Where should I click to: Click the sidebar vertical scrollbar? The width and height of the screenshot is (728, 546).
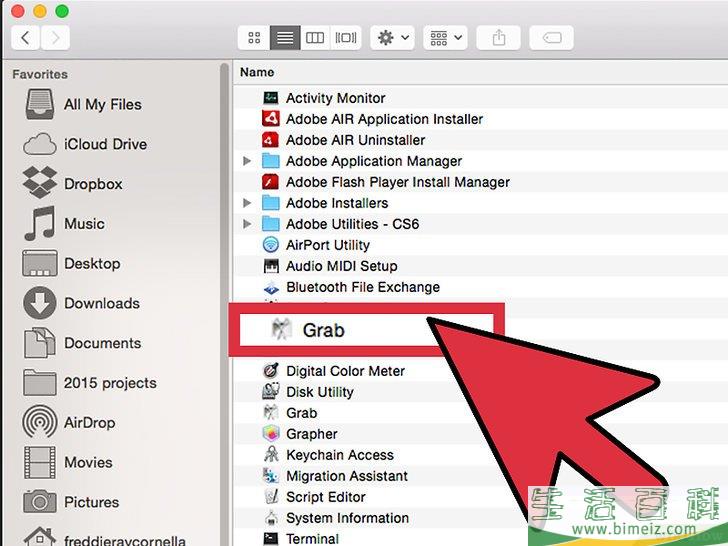tap(224, 304)
